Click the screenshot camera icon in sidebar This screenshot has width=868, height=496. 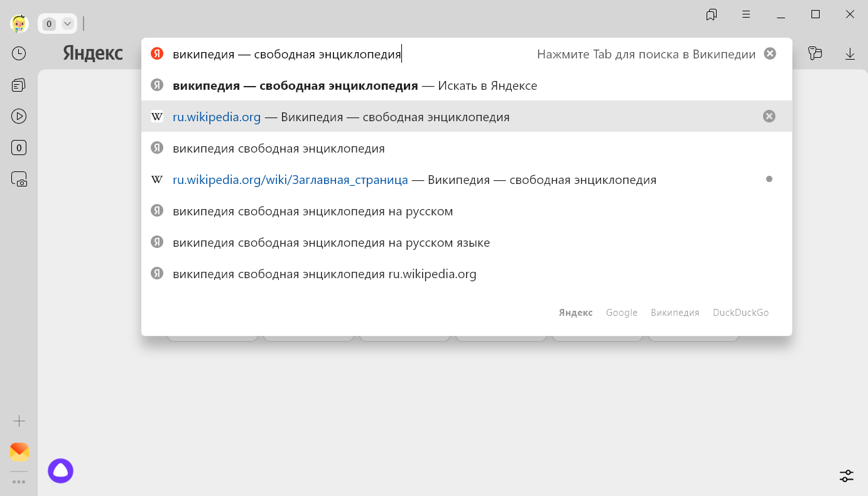tap(19, 180)
